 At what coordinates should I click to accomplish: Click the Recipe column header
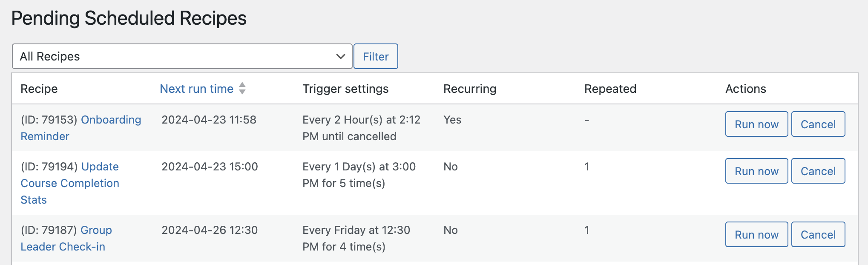pyautogui.click(x=39, y=89)
